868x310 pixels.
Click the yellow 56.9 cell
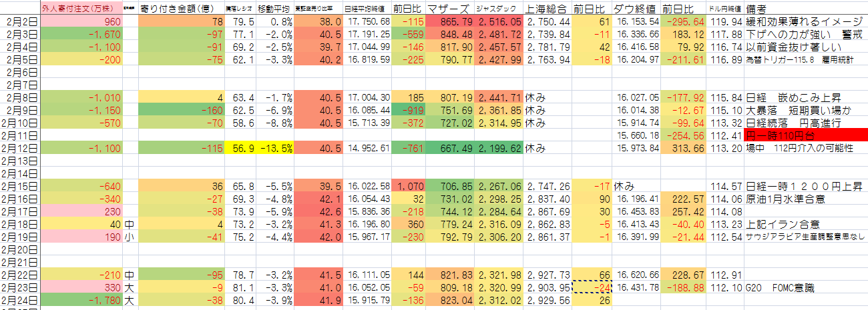point(239,148)
